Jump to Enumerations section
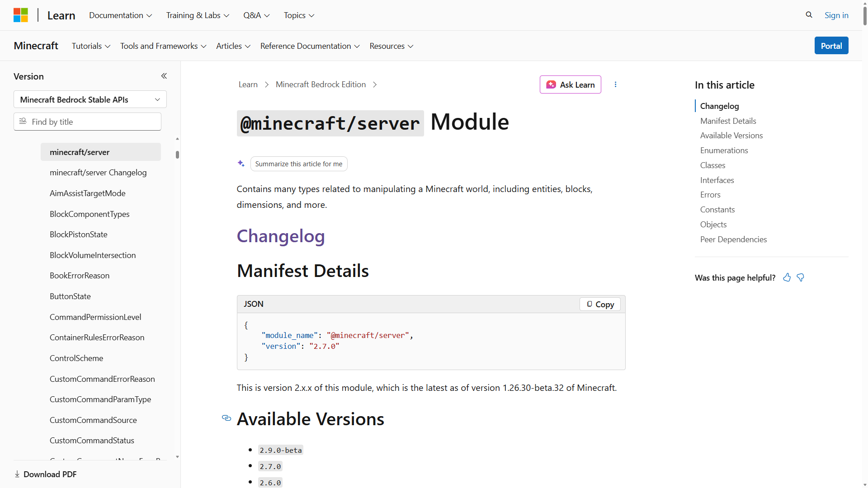The image size is (868, 488). coord(724,150)
